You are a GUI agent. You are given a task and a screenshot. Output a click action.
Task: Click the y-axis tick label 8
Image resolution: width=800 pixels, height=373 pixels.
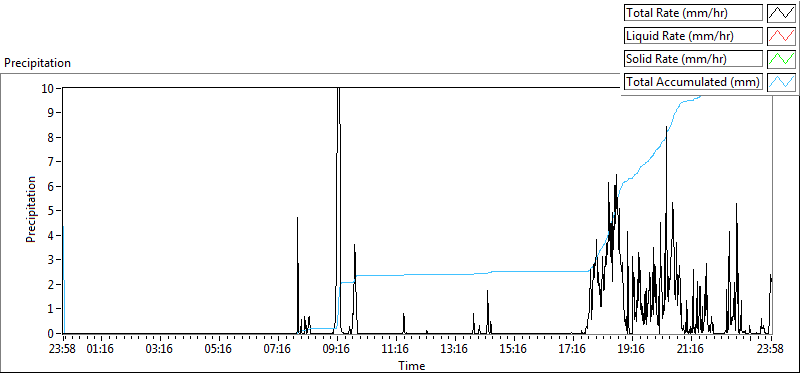pos(51,137)
